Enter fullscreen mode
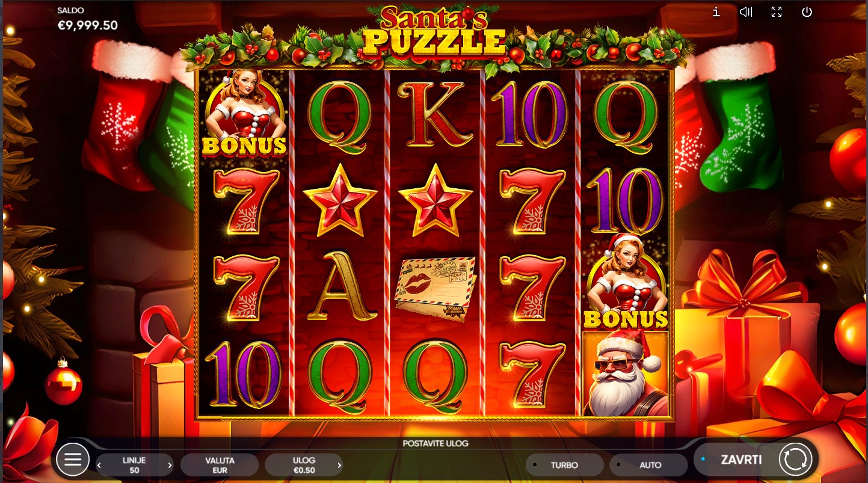868x483 pixels. pos(777,12)
